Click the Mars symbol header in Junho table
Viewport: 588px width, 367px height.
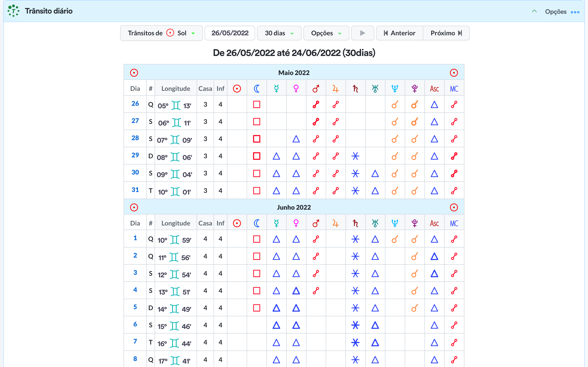coord(316,223)
